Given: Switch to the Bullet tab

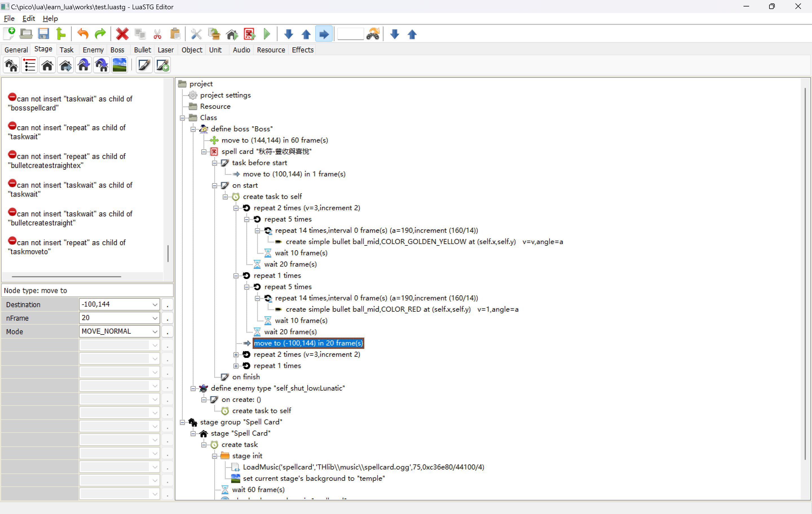Looking at the screenshot, I should (142, 50).
